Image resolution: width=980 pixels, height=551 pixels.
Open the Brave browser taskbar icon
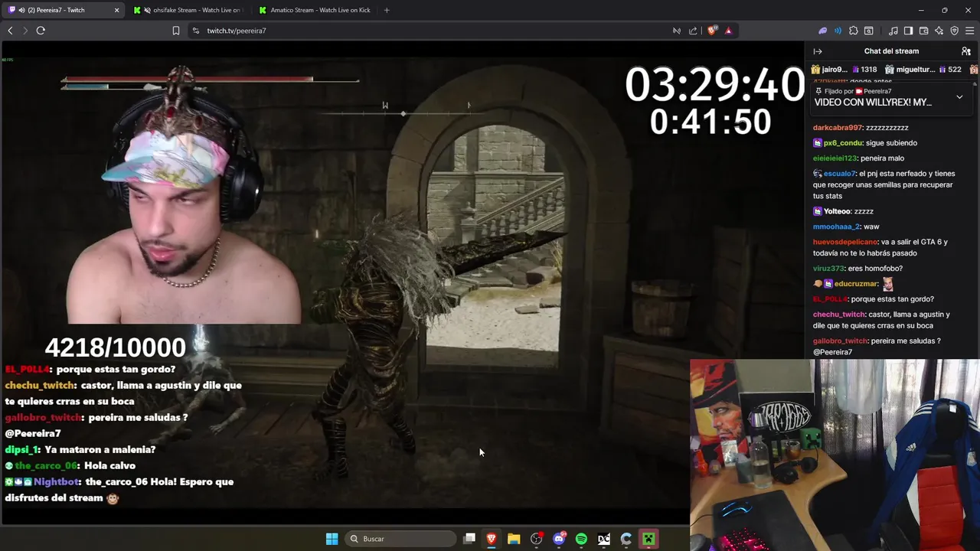(x=492, y=539)
